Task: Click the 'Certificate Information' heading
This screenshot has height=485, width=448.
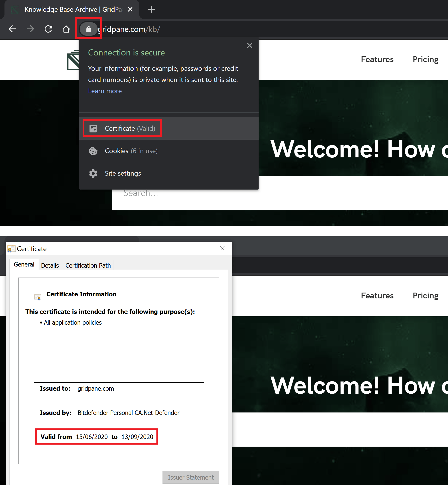Action: pyautogui.click(x=81, y=294)
